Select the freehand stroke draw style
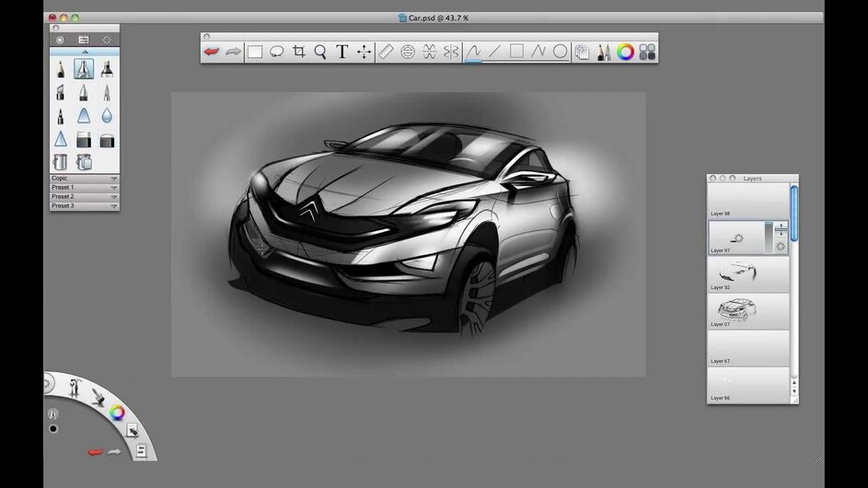868x488 pixels. point(473,52)
